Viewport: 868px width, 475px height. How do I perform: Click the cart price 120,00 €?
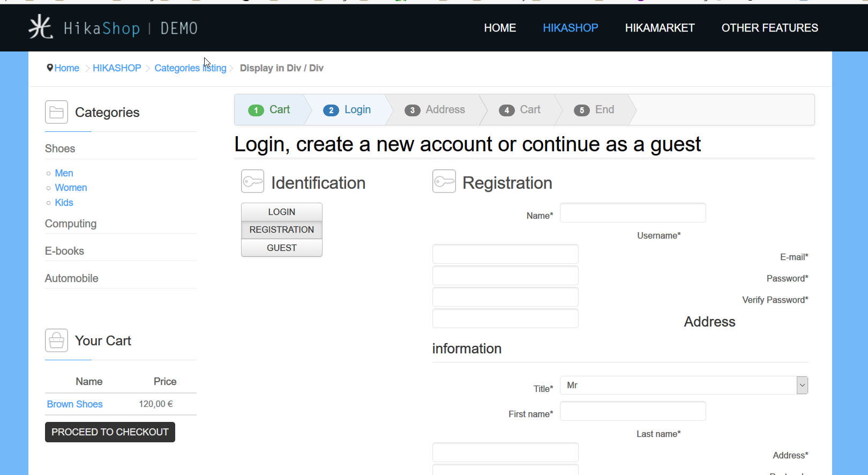156,404
